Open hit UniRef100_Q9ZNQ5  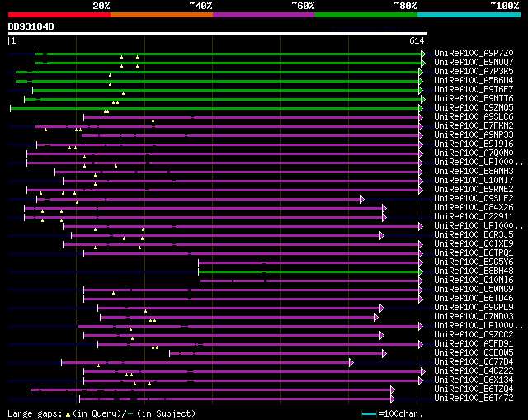click(x=474, y=108)
